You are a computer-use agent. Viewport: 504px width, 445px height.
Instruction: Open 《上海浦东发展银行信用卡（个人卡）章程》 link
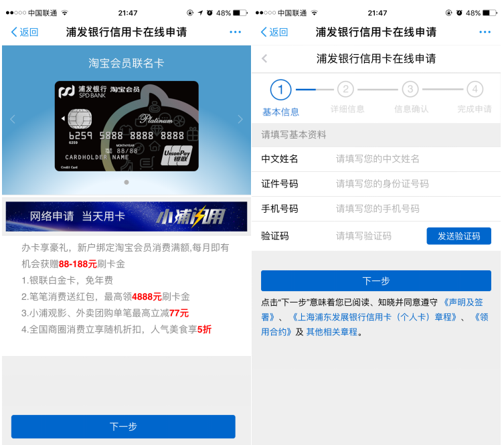click(x=374, y=317)
